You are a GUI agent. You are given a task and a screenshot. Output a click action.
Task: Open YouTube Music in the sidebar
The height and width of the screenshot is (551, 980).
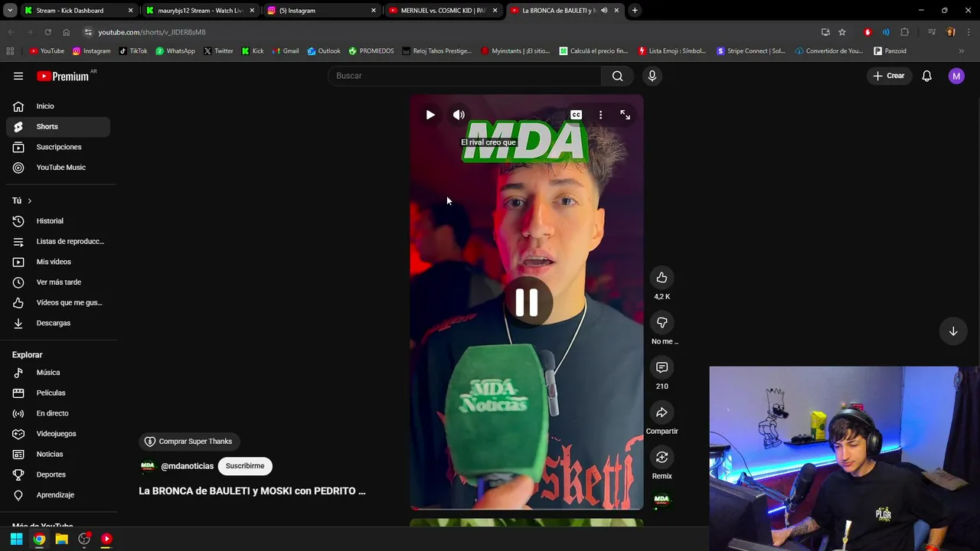[x=57, y=168]
